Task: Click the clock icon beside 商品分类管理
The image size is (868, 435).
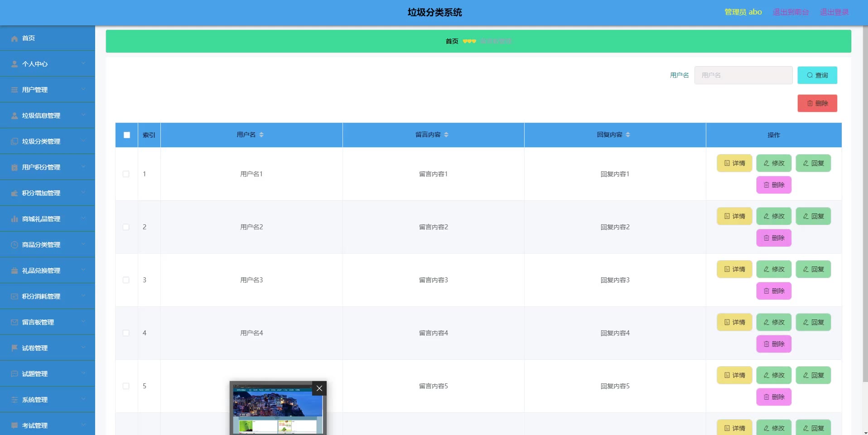Action: point(14,245)
